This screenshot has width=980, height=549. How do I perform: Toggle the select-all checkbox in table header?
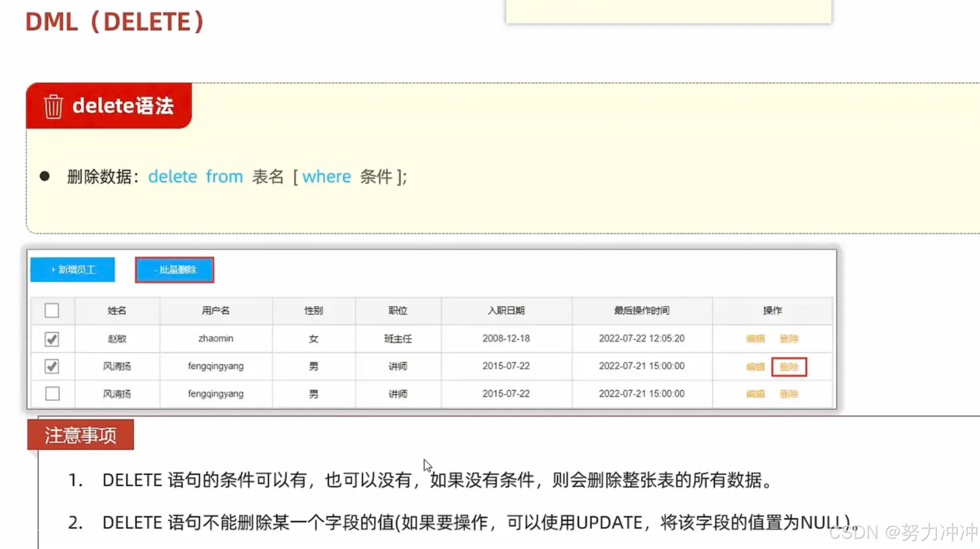(52, 310)
